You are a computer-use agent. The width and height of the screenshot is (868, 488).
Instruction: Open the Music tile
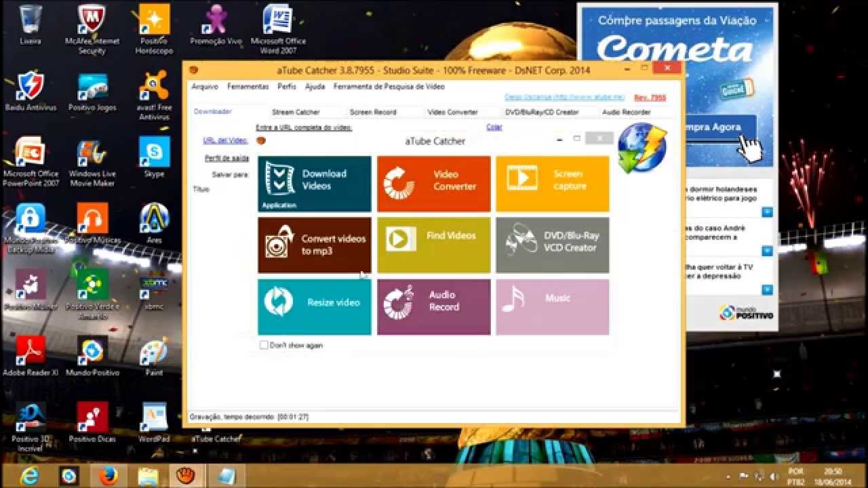553,307
